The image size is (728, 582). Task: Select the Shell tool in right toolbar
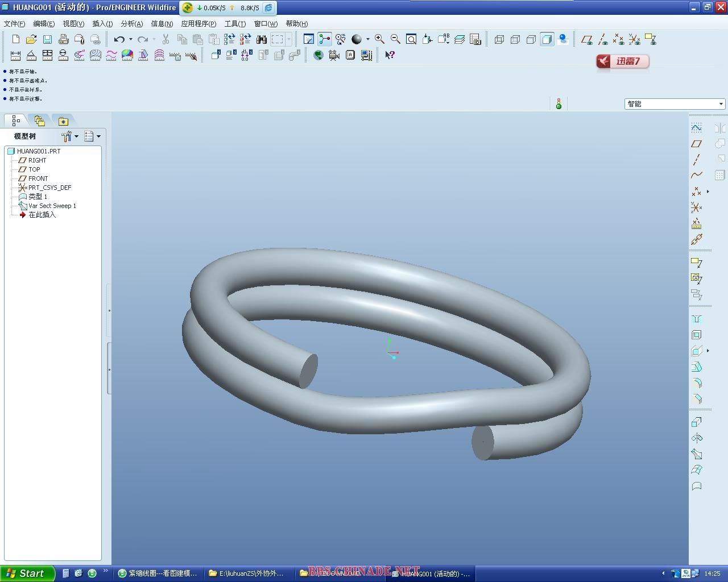pos(696,335)
